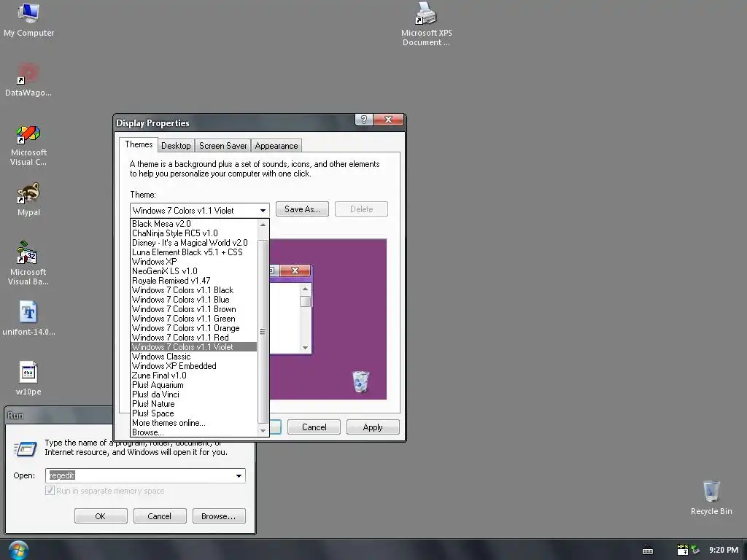747x560 pixels.
Task: Click the green arrow tray icon
Action: point(695,550)
